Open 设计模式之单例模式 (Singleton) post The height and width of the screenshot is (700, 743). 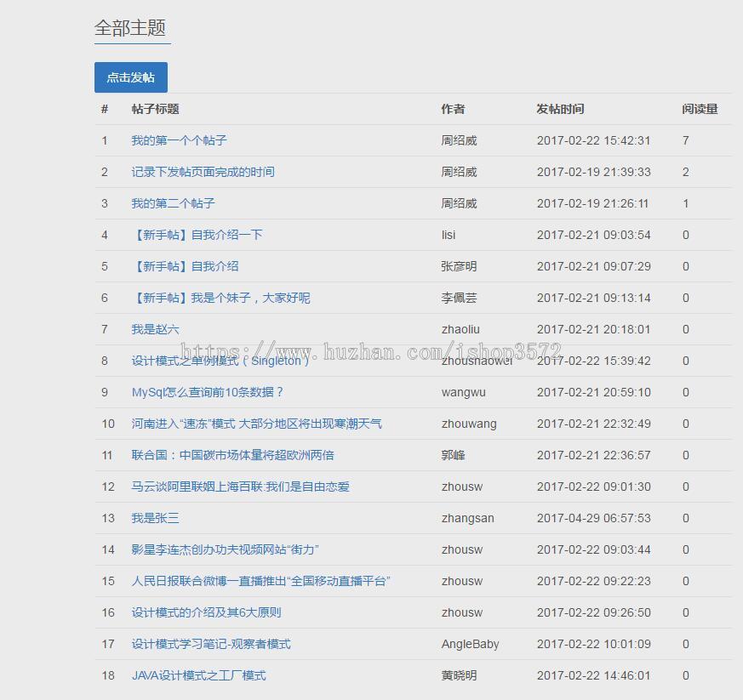[x=220, y=361]
